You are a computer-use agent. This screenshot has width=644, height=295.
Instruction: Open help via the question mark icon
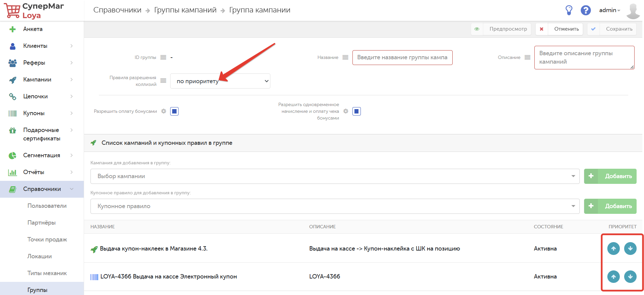pos(586,10)
